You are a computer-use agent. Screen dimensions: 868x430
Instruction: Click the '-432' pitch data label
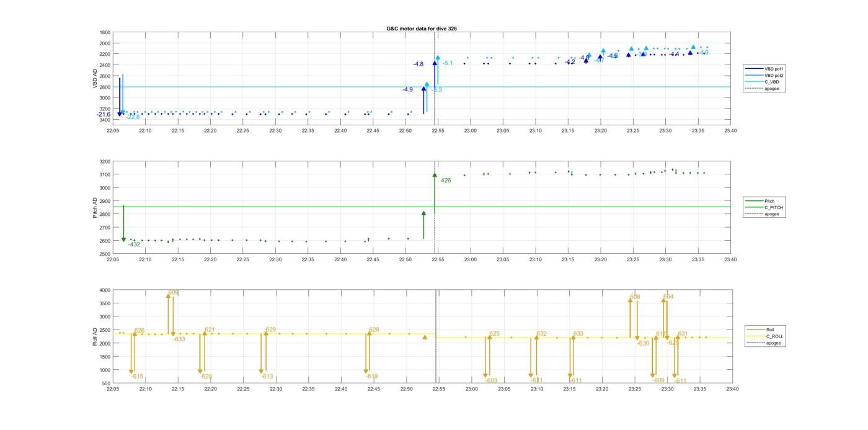click(x=134, y=244)
